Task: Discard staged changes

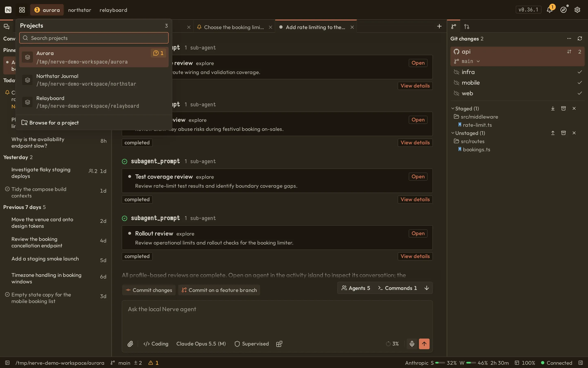Action: click(574, 108)
